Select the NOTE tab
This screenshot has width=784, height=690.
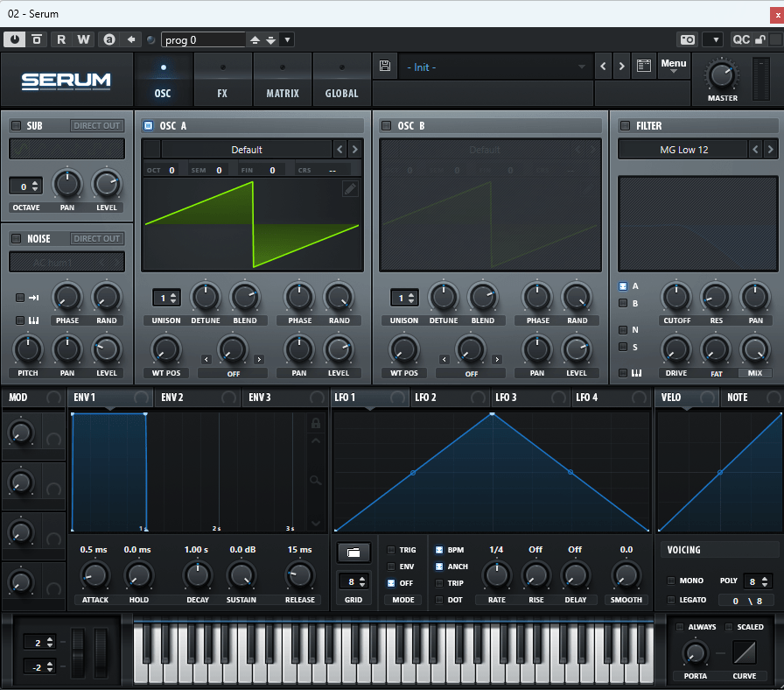752,398
